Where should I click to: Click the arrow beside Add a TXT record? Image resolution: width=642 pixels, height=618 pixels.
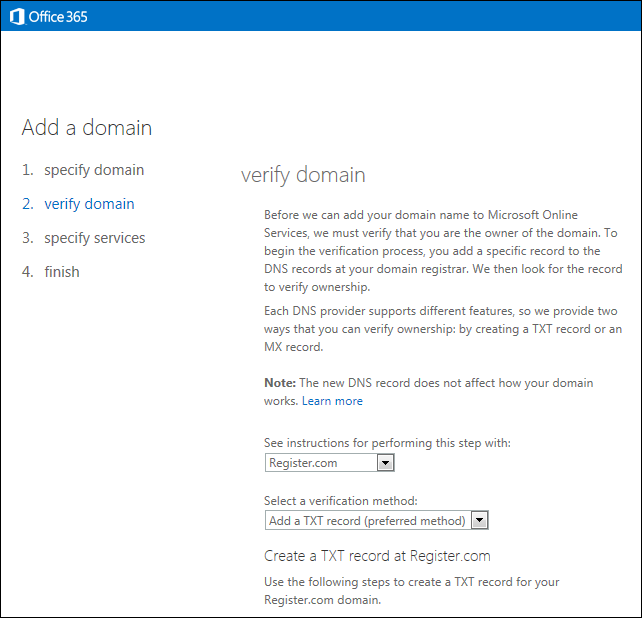(x=479, y=521)
